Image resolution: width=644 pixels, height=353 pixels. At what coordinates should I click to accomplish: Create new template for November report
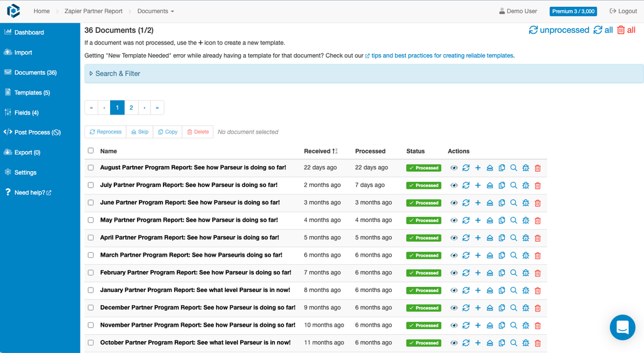(478, 325)
